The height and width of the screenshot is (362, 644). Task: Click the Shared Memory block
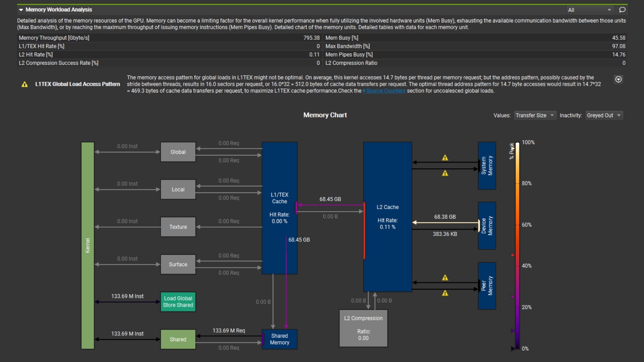[279, 339]
